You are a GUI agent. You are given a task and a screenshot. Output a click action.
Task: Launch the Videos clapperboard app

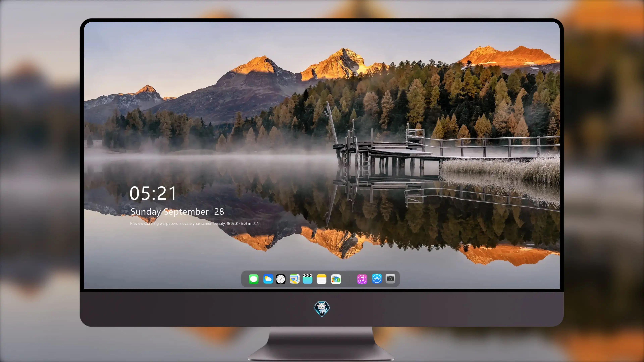(308, 279)
